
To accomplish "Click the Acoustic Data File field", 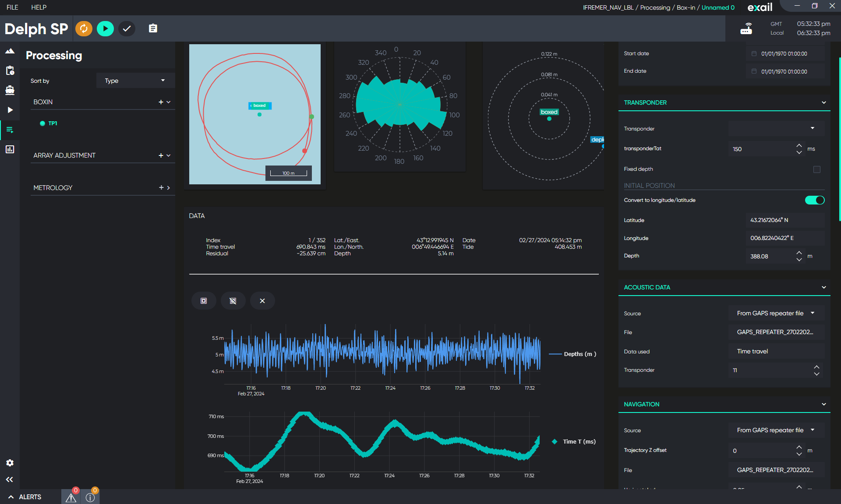I will [x=776, y=332].
